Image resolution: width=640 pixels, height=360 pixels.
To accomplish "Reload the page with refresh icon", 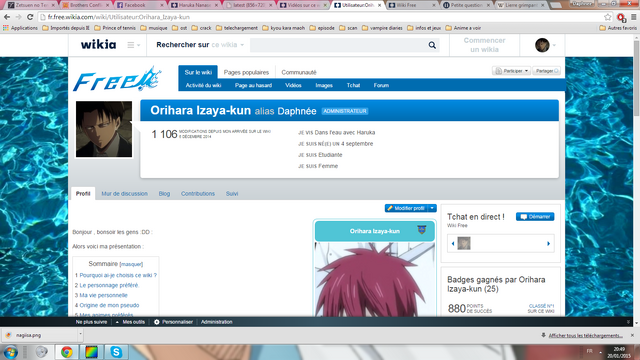I will coord(30,17).
